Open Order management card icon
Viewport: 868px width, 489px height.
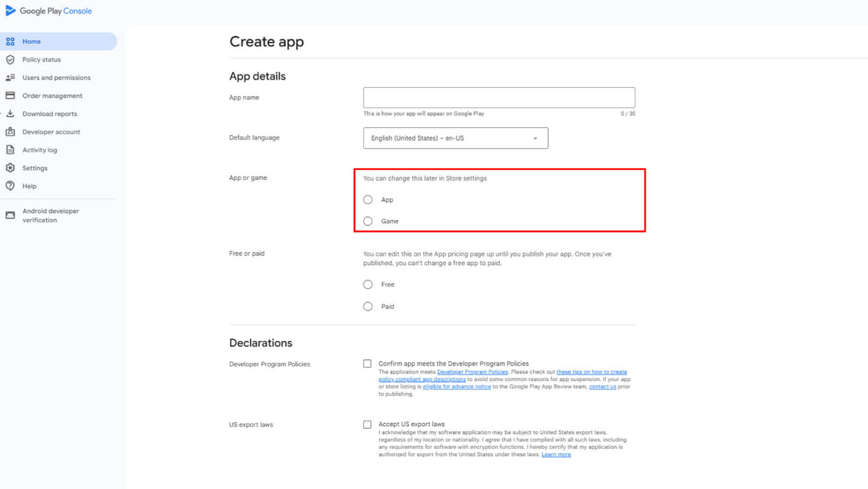[x=10, y=96]
